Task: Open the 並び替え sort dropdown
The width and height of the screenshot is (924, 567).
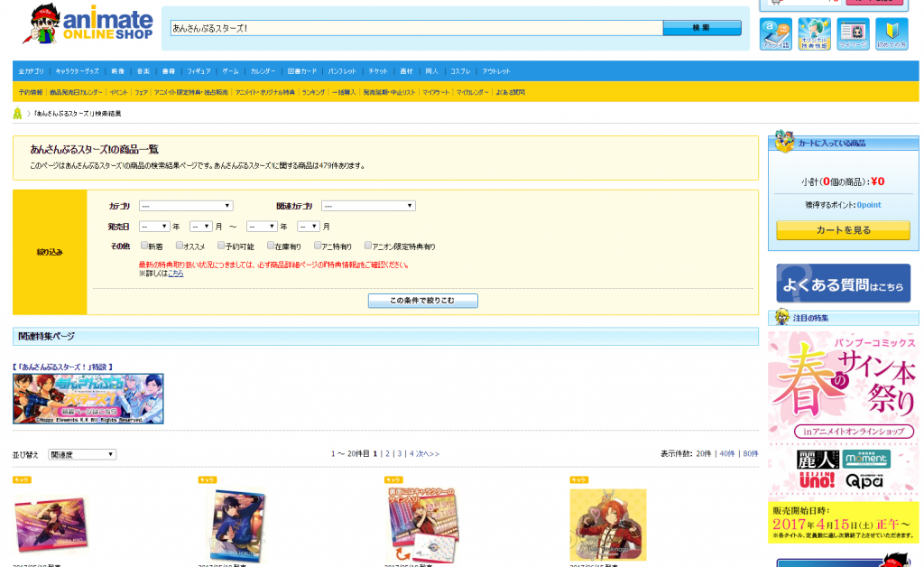Action: coord(82,454)
